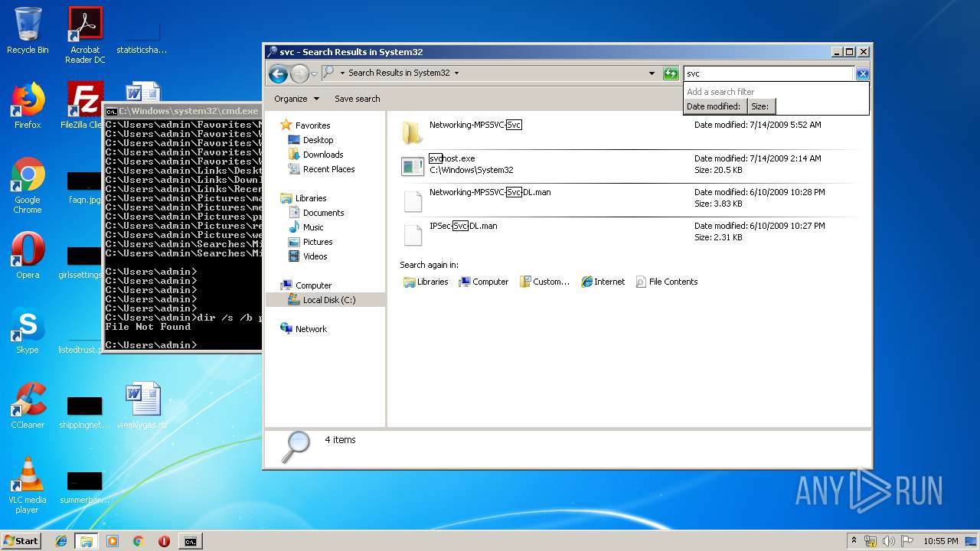Click the Explorer forward arrow button
Screen dimensions: 980x551
click(299, 73)
